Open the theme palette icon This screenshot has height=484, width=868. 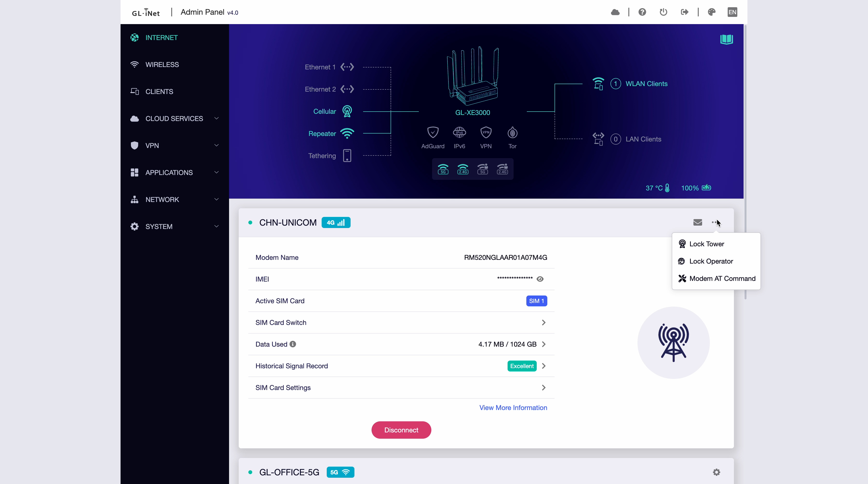click(x=712, y=12)
